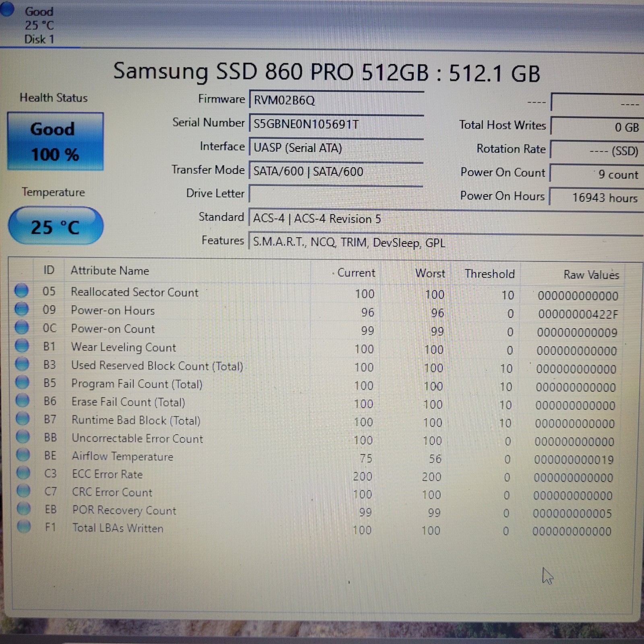Select 'Used Reserved Block Count (Total)' text
644x644 pixels.
[157, 365]
